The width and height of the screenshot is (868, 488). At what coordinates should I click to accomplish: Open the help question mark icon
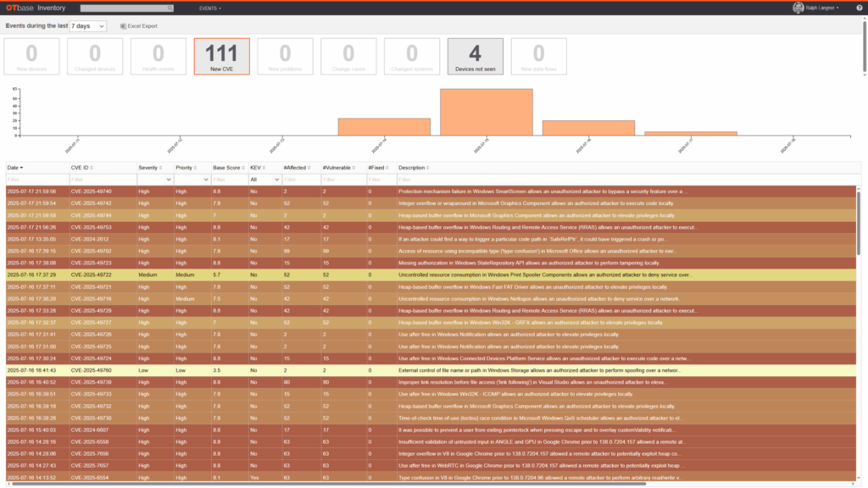859,8
